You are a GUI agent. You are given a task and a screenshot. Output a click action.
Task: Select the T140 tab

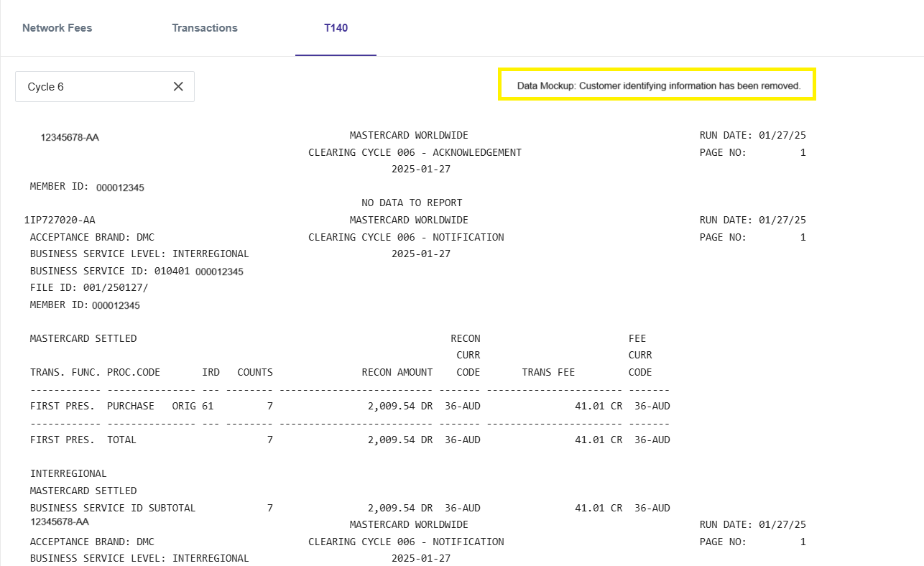336,28
